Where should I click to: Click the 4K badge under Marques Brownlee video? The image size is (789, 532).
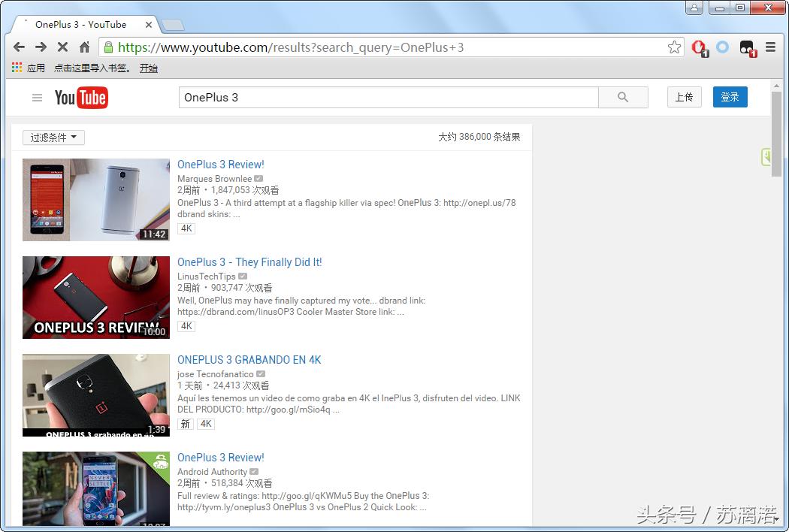point(186,228)
